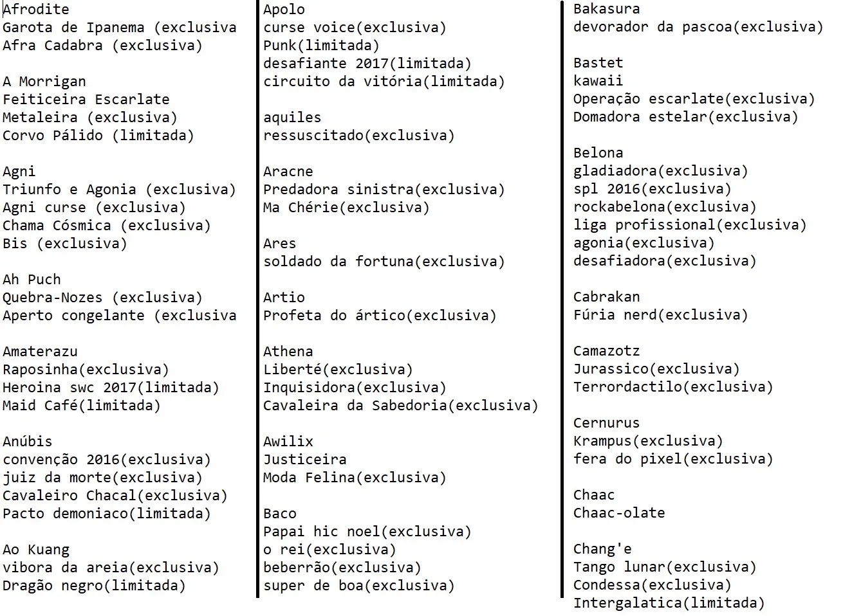Select the line Garota de Ipanema
The height and width of the screenshot is (616, 843).
(120, 28)
